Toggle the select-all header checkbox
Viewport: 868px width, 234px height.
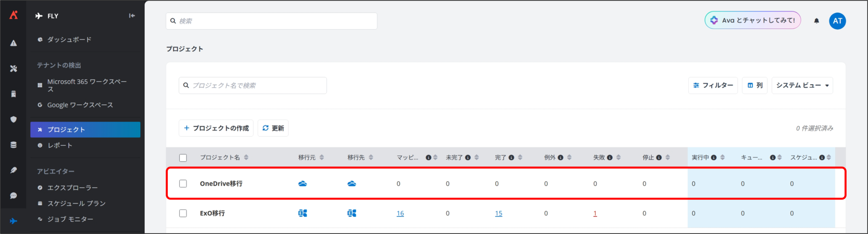pyautogui.click(x=183, y=158)
